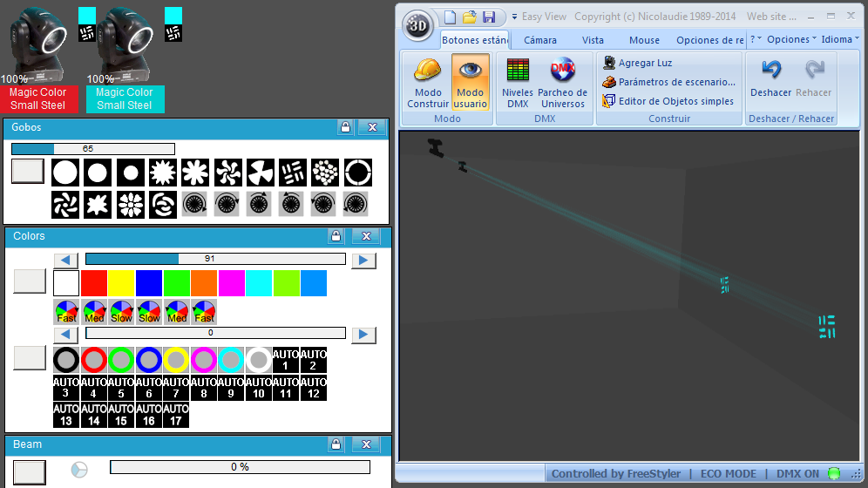
Task: Choose the dot cluster gobo
Action: click(326, 173)
